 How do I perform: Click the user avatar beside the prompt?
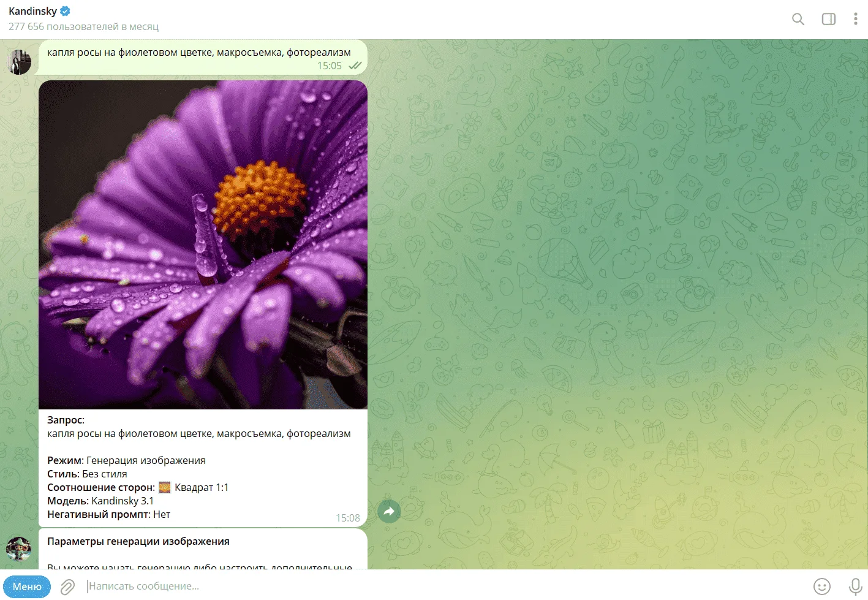click(x=19, y=63)
